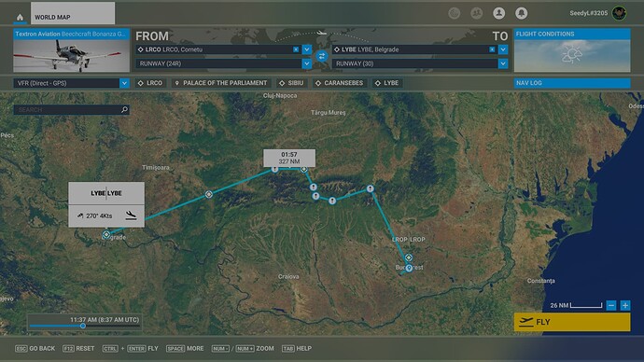Screen dimensions: 644x362
Task: Click the Belgrade LYBE airport marker
Action: pos(106,235)
